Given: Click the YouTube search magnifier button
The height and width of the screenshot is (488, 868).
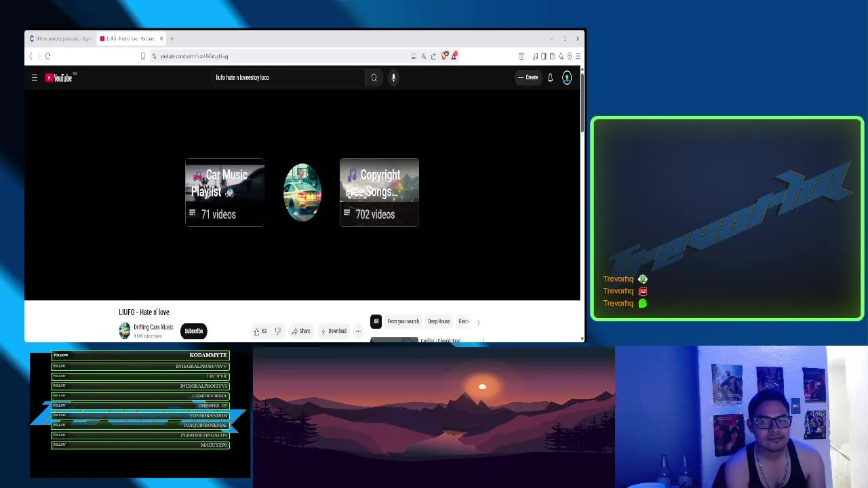Looking at the screenshot, I should (x=374, y=78).
